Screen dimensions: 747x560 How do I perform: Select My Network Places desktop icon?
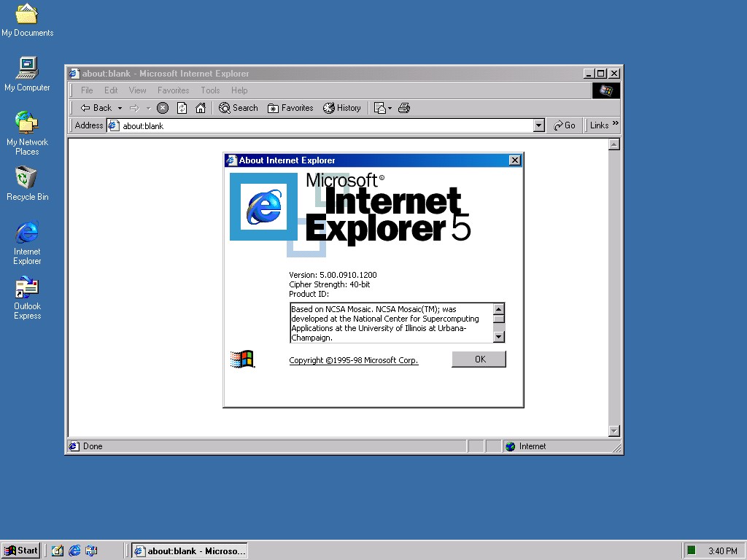coord(27,133)
